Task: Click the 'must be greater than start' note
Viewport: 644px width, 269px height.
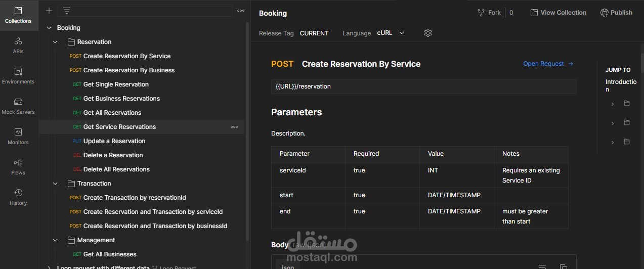Action: [525, 216]
